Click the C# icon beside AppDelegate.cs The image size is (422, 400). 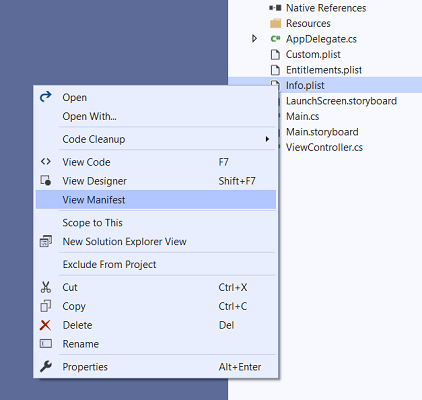pyautogui.click(x=275, y=39)
